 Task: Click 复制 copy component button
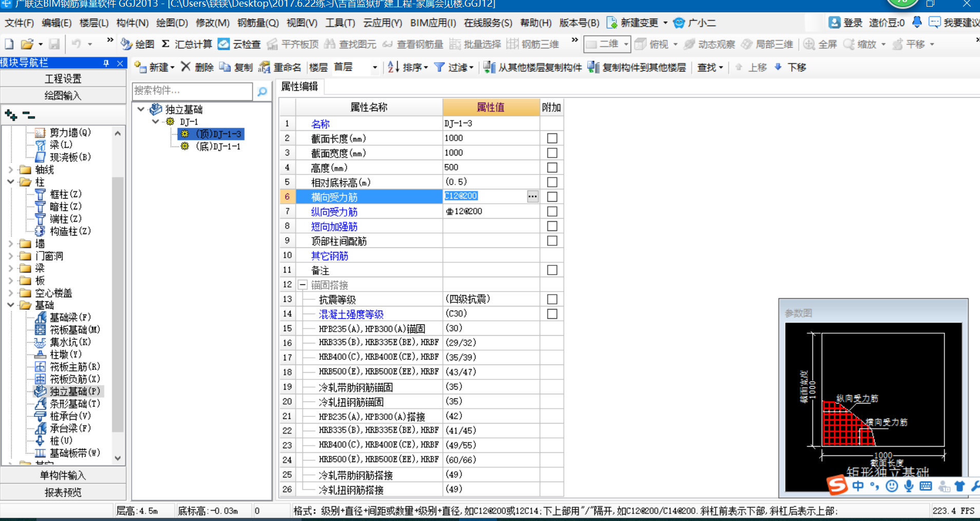pos(236,67)
